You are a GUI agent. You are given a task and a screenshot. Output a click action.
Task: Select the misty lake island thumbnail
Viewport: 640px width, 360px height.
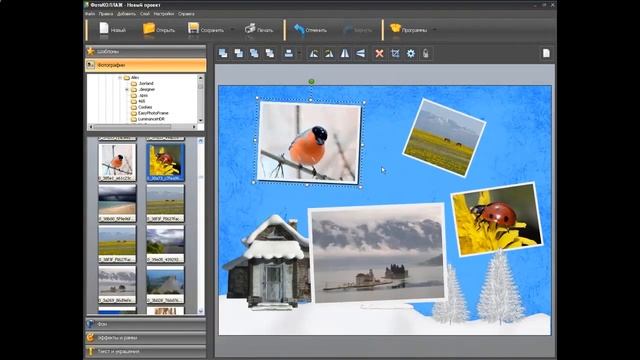pyautogui.click(x=117, y=284)
